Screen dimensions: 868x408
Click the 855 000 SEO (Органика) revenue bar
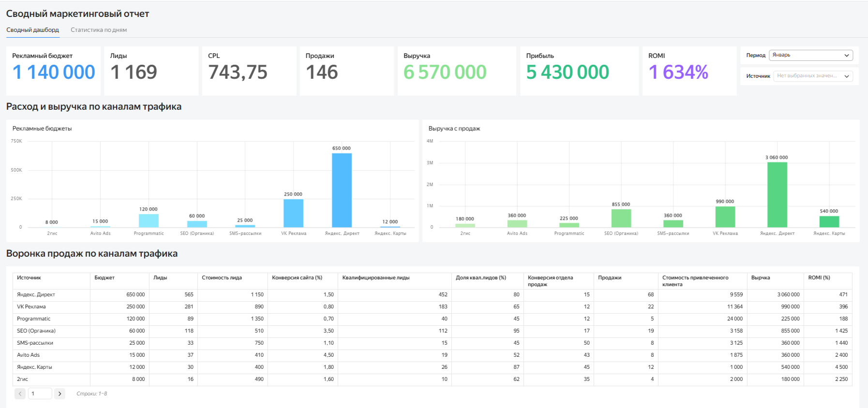pyautogui.click(x=621, y=218)
